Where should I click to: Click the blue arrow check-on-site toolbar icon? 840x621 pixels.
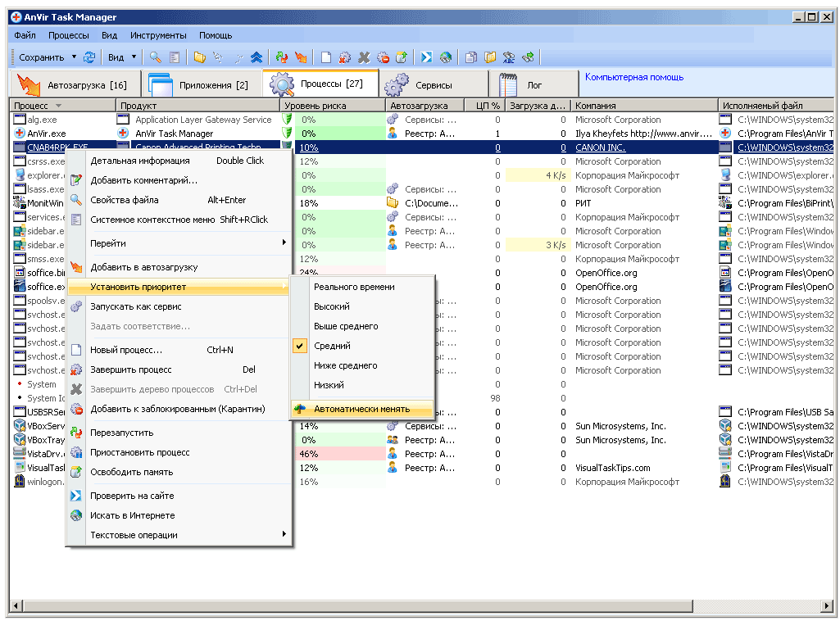427,57
